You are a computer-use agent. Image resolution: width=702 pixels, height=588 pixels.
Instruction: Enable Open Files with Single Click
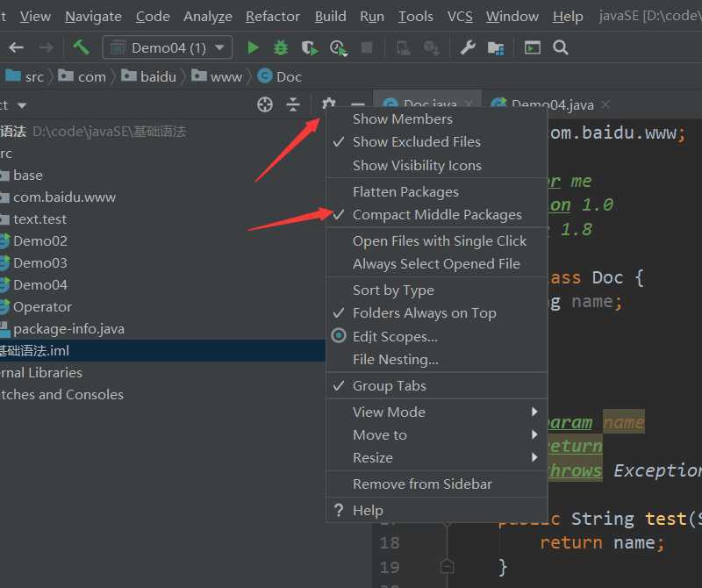pos(437,241)
